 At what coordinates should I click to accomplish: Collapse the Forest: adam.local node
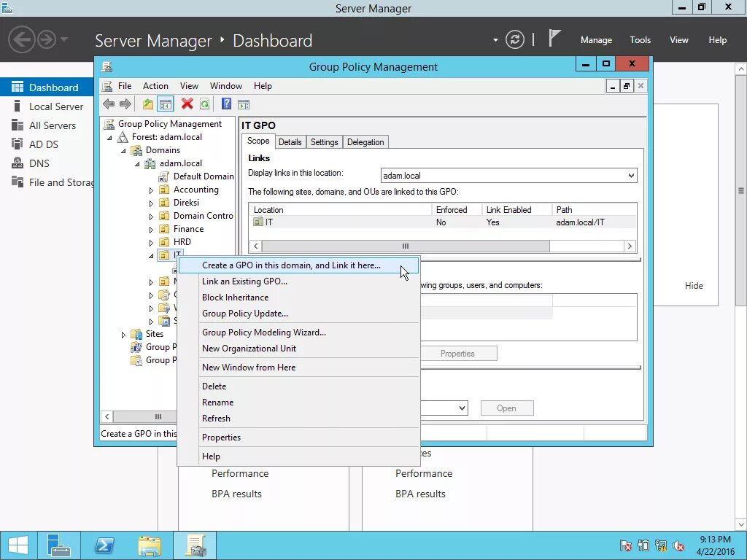[x=109, y=138]
